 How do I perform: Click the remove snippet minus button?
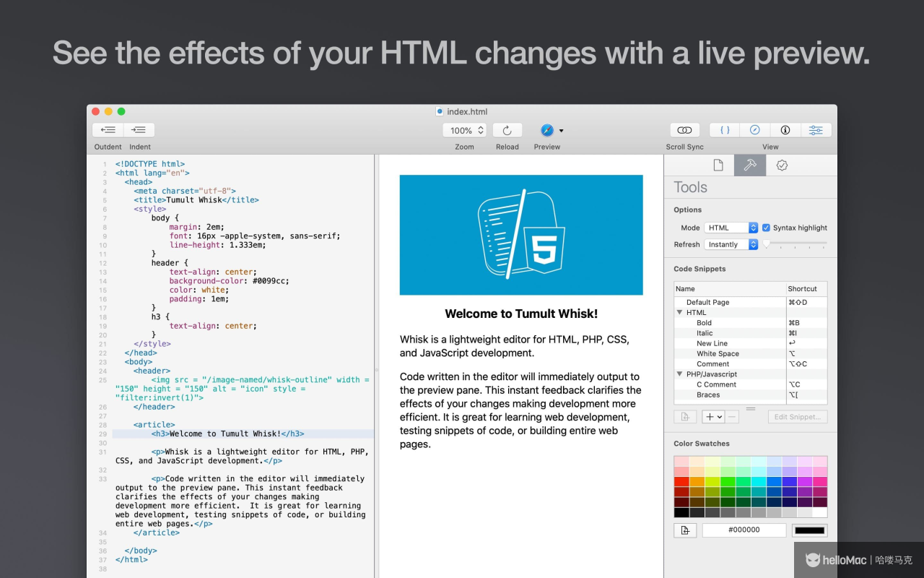point(732,417)
